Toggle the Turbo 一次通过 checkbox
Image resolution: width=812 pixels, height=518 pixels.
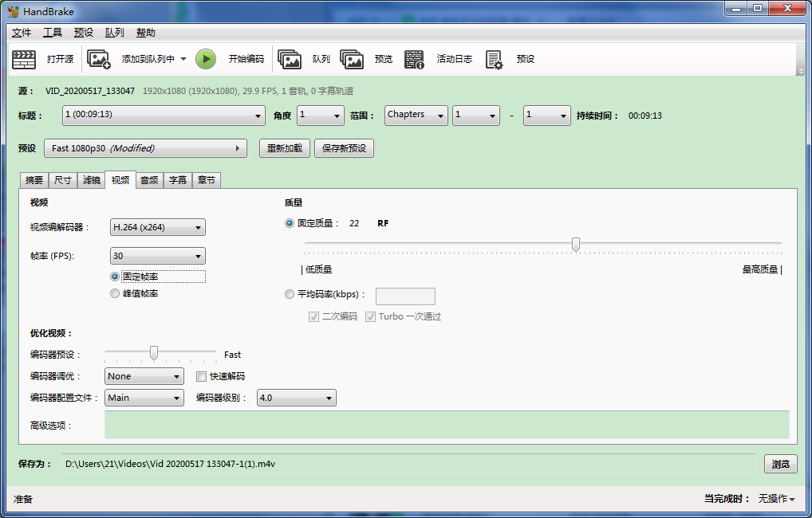[370, 316]
